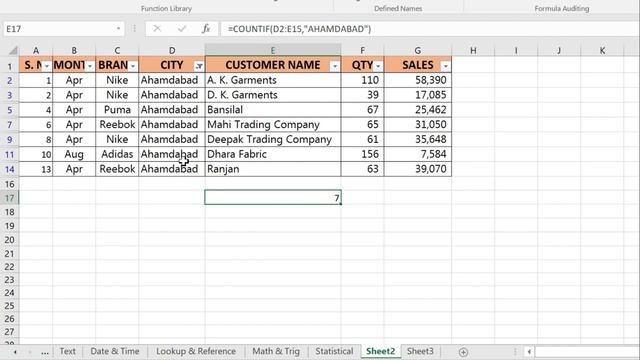
Task: Click the 'Defined Names' ribbon group label
Action: [x=398, y=8]
